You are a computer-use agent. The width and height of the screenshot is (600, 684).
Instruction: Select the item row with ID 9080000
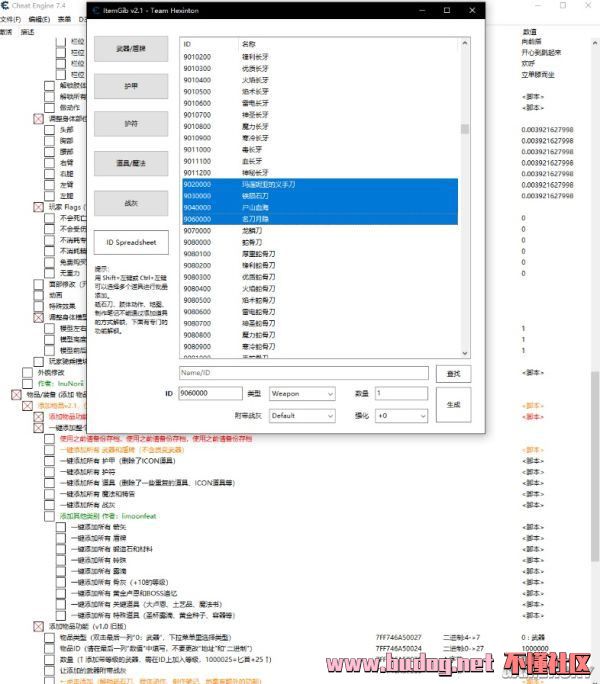click(x=320, y=242)
